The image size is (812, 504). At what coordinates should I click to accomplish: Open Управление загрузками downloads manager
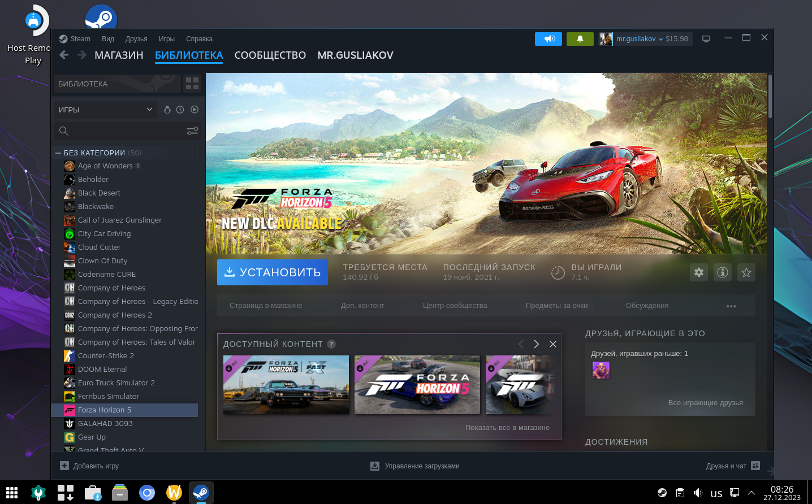(x=414, y=466)
